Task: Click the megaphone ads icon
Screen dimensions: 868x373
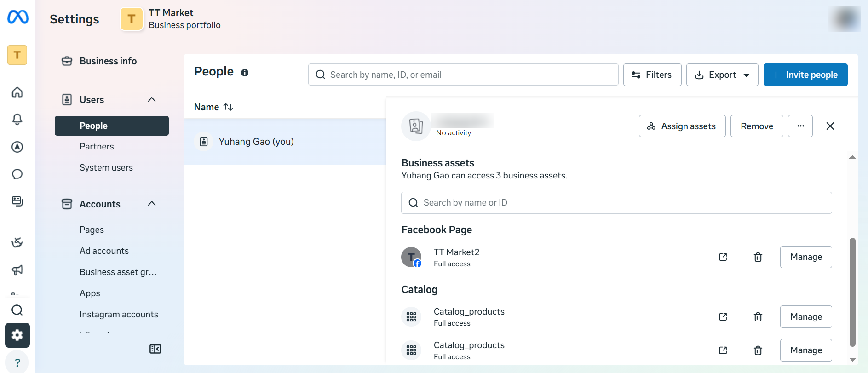Action: tap(17, 270)
